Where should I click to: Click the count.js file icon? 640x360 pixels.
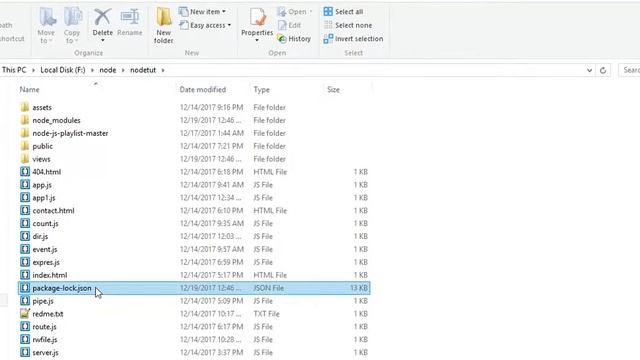(x=25, y=223)
